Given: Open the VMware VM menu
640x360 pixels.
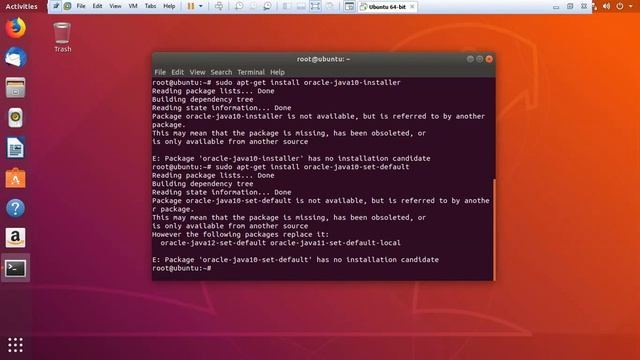Looking at the screenshot, I should coord(133,6).
